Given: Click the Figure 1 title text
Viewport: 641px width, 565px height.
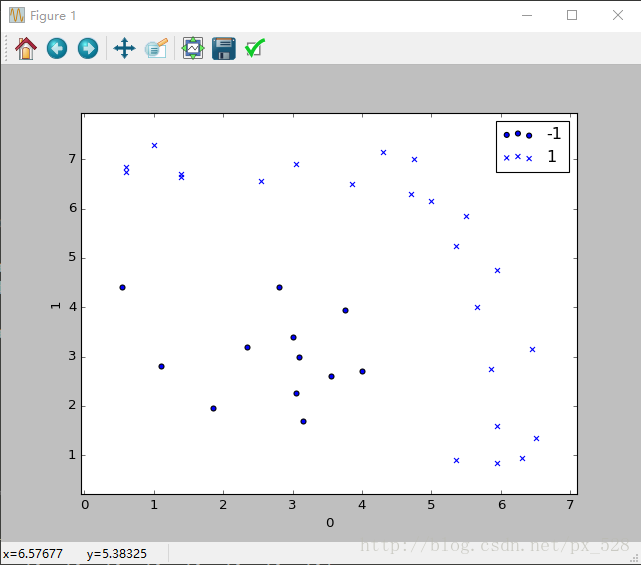Looking at the screenshot, I should point(53,16).
